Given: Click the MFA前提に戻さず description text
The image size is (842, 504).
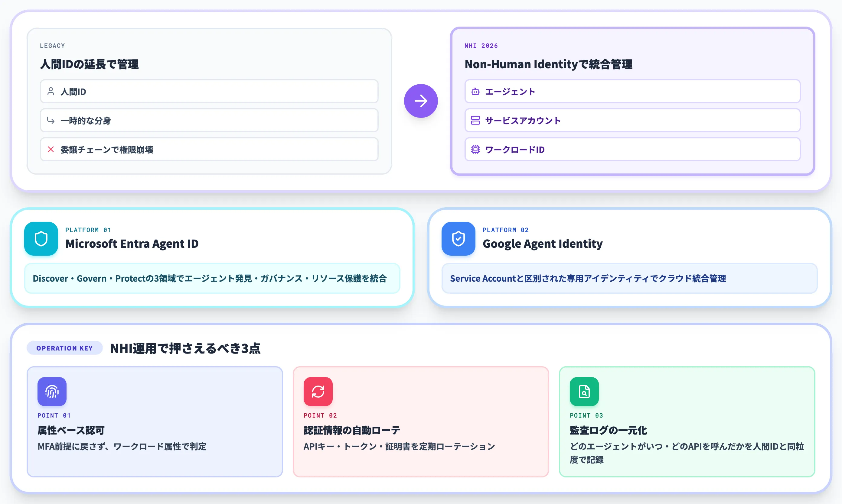Looking at the screenshot, I should coord(122,446).
